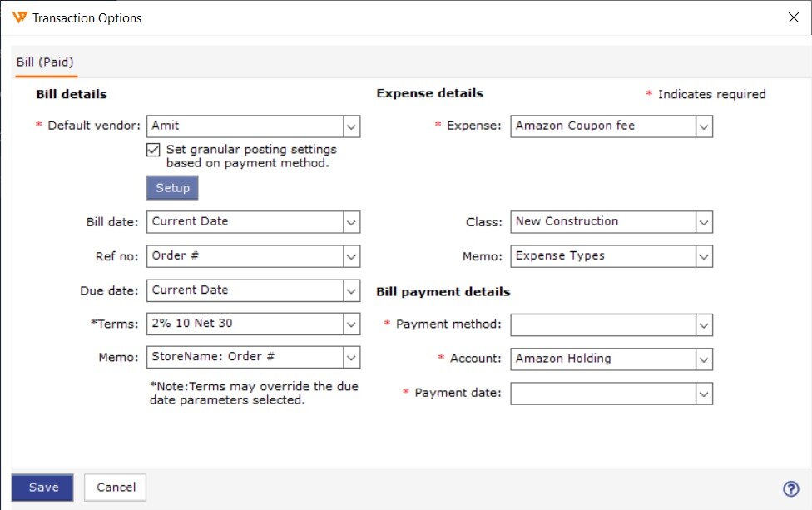Open the Ref no dropdown showing Order #
This screenshot has width=812, height=510.
click(253, 256)
